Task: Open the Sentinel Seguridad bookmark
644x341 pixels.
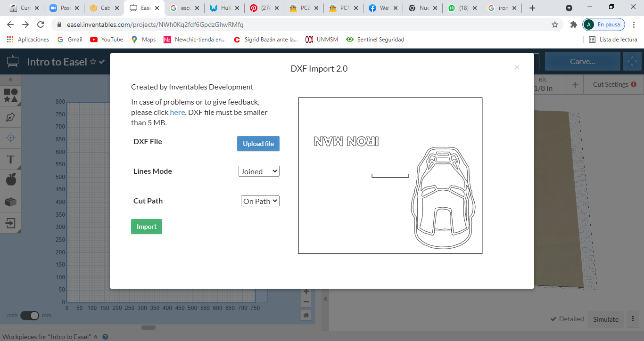Action: point(375,40)
